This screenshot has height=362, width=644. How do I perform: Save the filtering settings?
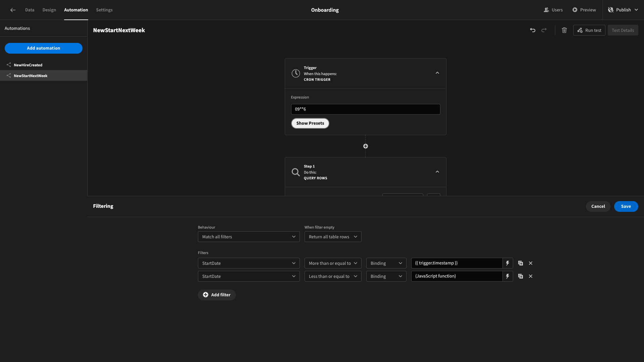626,206
